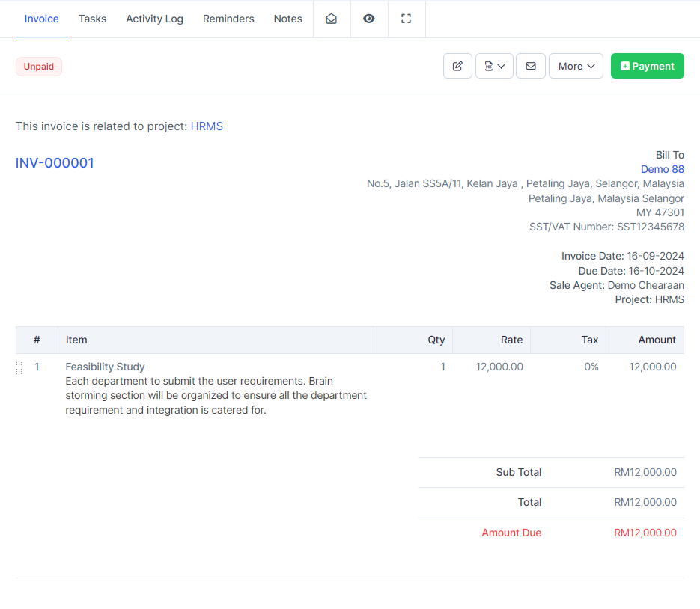The image size is (700, 609).
Task: Open the Demo 88 customer link
Action: (x=662, y=169)
